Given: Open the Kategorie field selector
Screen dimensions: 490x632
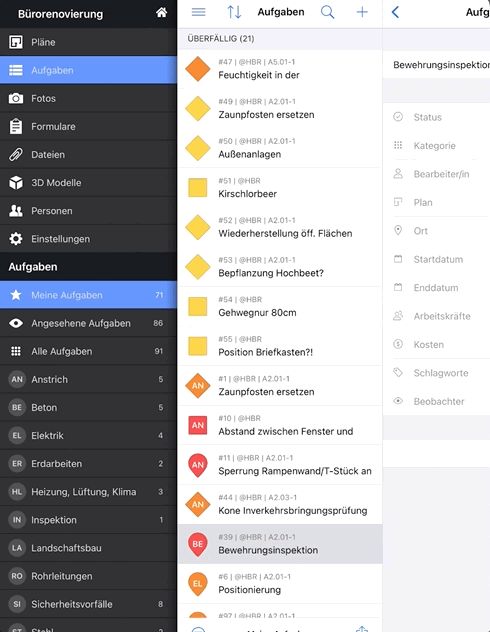Looking at the screenshot, I should click(x=436, y=146).
